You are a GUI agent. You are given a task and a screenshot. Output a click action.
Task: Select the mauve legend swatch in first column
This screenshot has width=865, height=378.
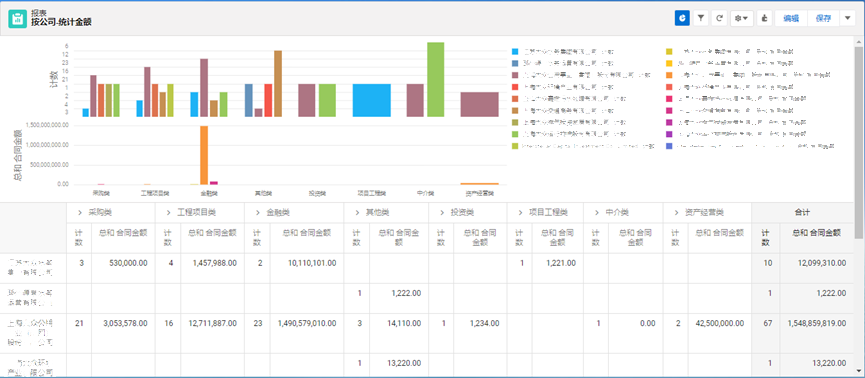click(515, 75)
